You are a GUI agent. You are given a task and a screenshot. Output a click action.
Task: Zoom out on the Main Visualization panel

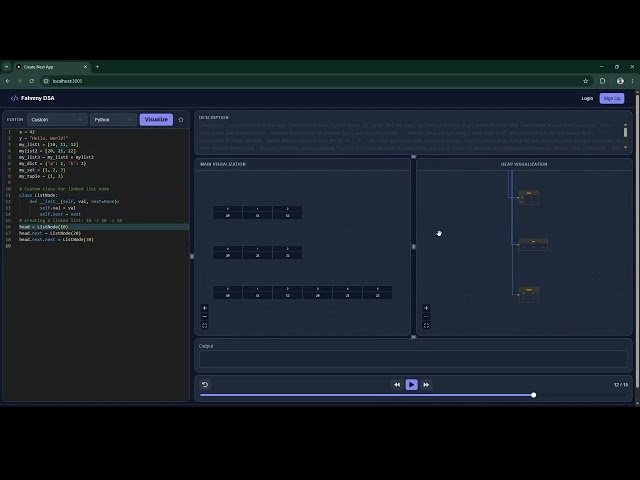204,317
